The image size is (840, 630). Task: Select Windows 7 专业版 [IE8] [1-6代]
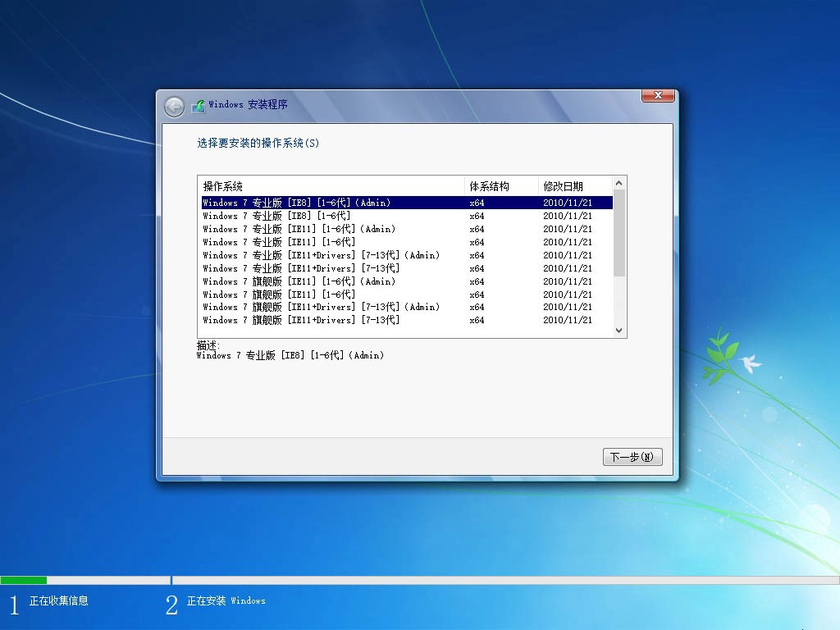[x=328, y=216]
